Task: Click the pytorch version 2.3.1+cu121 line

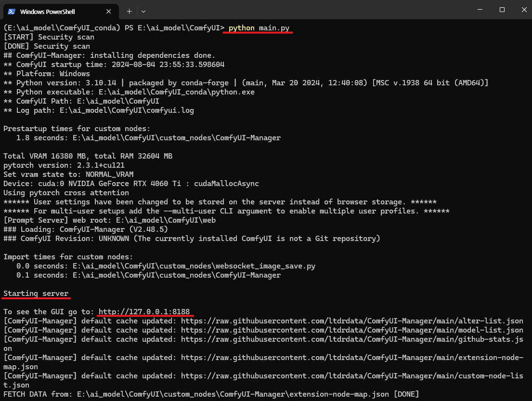Action: tap(64, 165)
